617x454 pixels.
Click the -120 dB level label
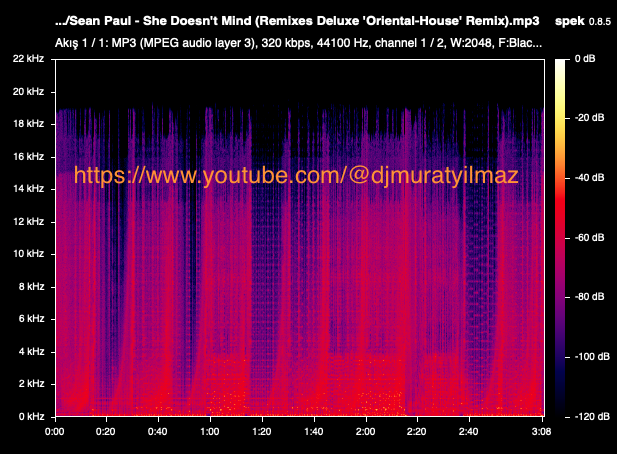[592, 417]
